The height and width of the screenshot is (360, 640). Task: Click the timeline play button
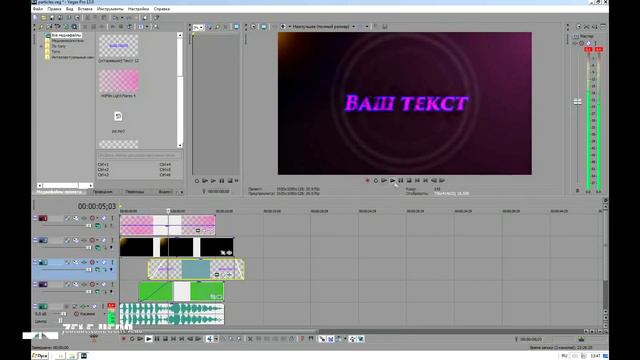149,339
